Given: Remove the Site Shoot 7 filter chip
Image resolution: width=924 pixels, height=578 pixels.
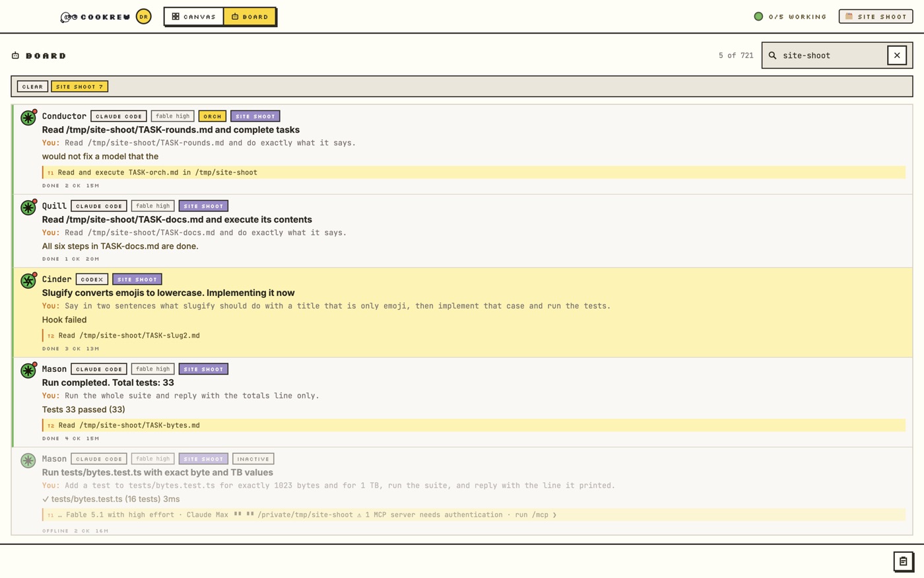Looking at the screenshot, I should tap(79, 87).
